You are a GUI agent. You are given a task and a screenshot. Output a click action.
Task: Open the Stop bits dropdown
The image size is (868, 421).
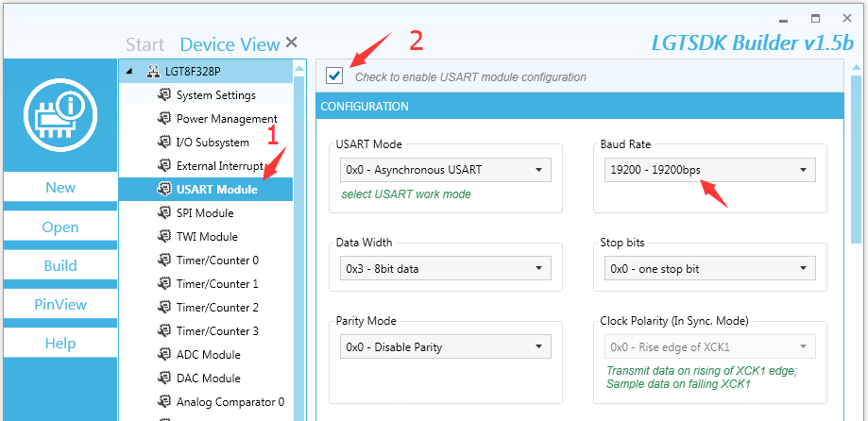click(709, 269)
